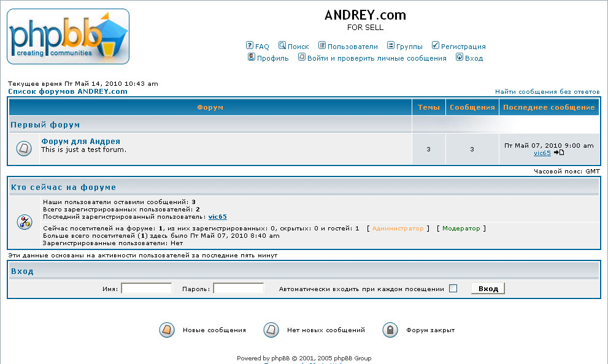Click the Зарегистрированные пользователи: Нет line
The width and height of the screenshot is (608, 364).
pos(113,243)
